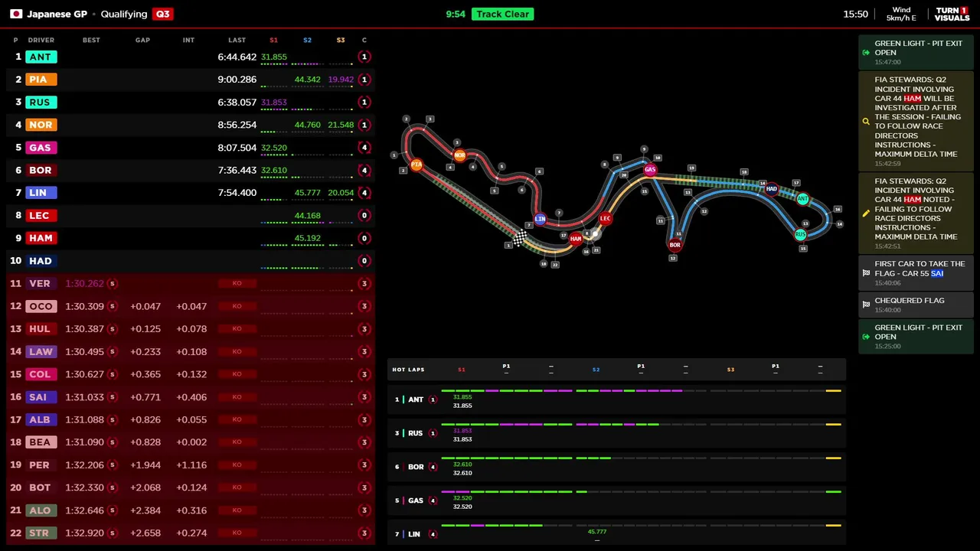Click the Chequered Flag message icon

pos(866,304)
